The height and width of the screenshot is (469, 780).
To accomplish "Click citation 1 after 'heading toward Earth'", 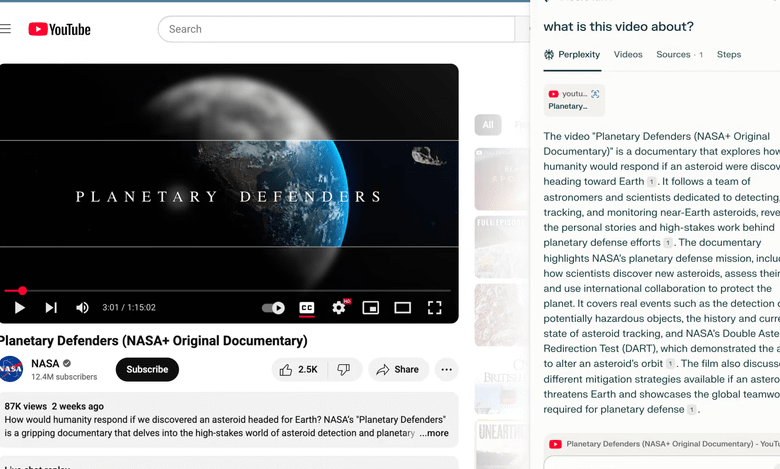I will (x=651, y=182).
